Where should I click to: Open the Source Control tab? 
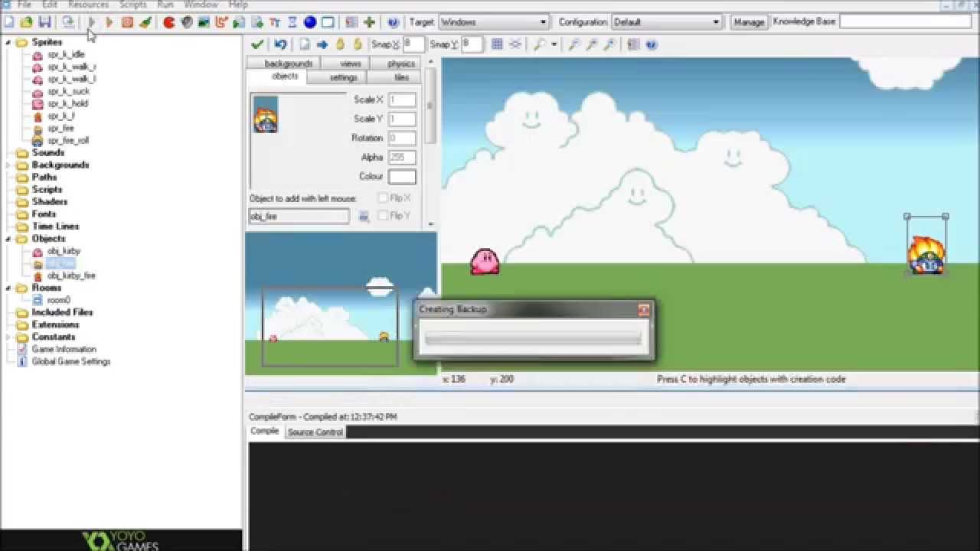pyautogui.click(x=315, y=432)
